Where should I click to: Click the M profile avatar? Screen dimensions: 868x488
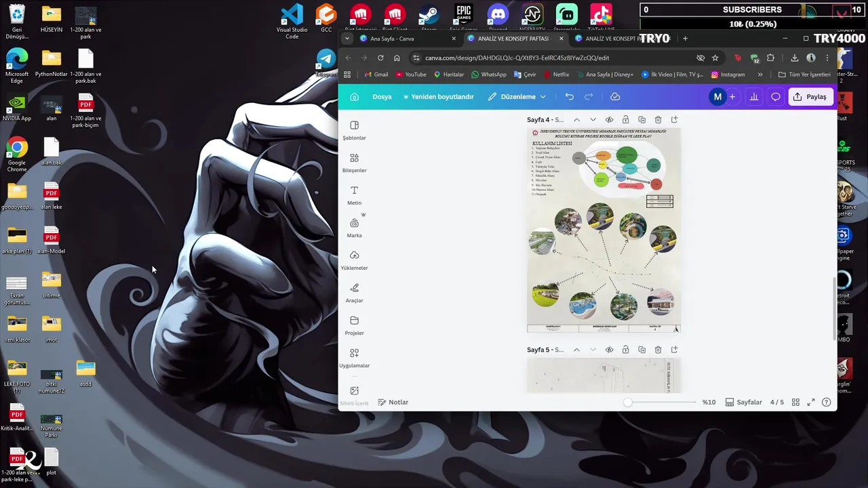point(717,97)
